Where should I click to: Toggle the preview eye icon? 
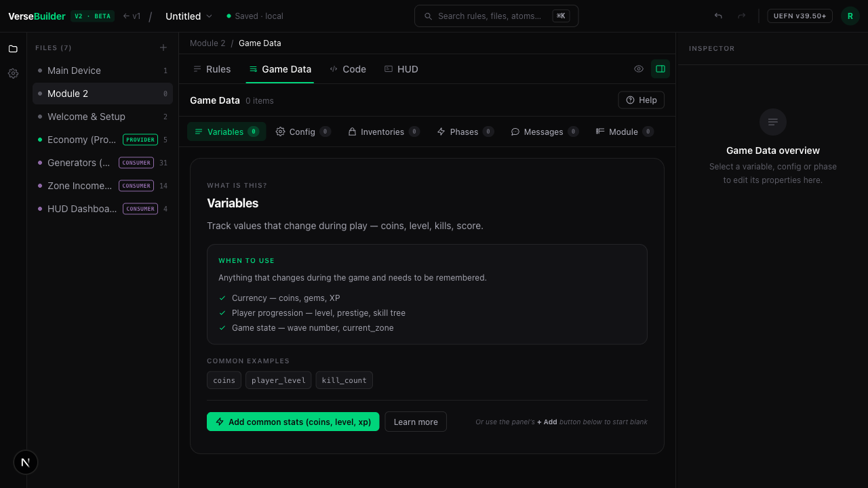639,69
